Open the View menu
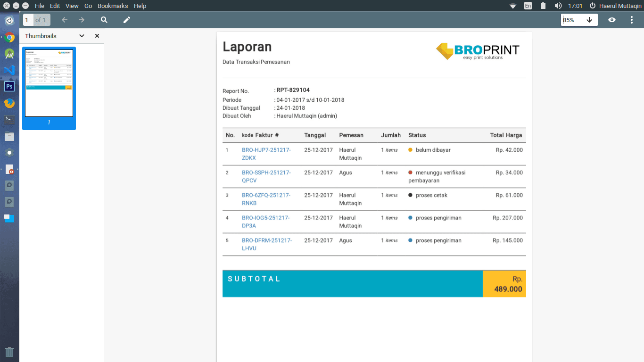Image resolution: width=644 pixels, height=362 pixels. pos(72,6)
